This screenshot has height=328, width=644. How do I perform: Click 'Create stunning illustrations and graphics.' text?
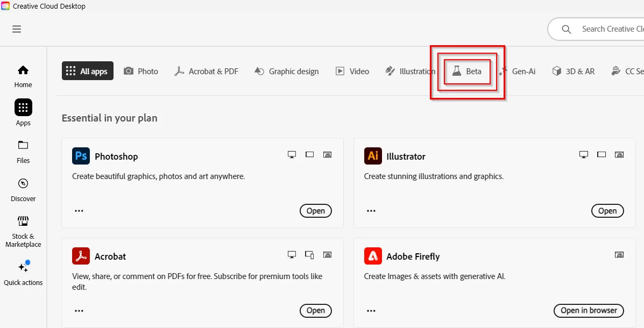pyautogui.click(x=434, y=176)
